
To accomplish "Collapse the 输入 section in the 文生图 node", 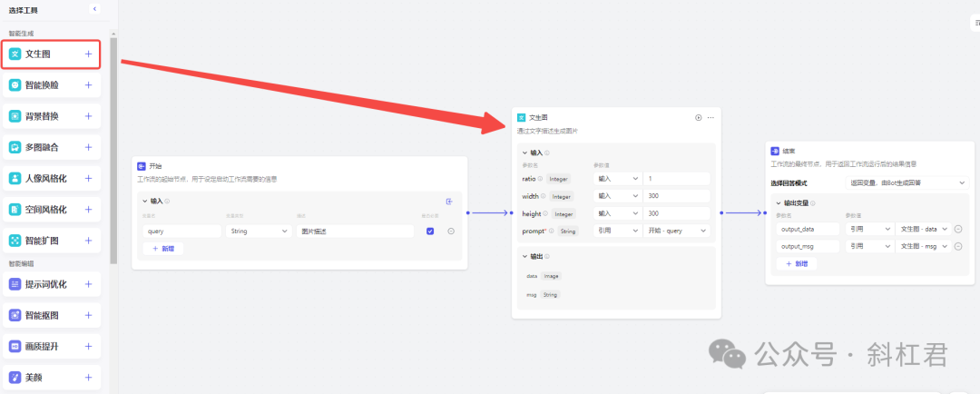I will click(525, 153).
